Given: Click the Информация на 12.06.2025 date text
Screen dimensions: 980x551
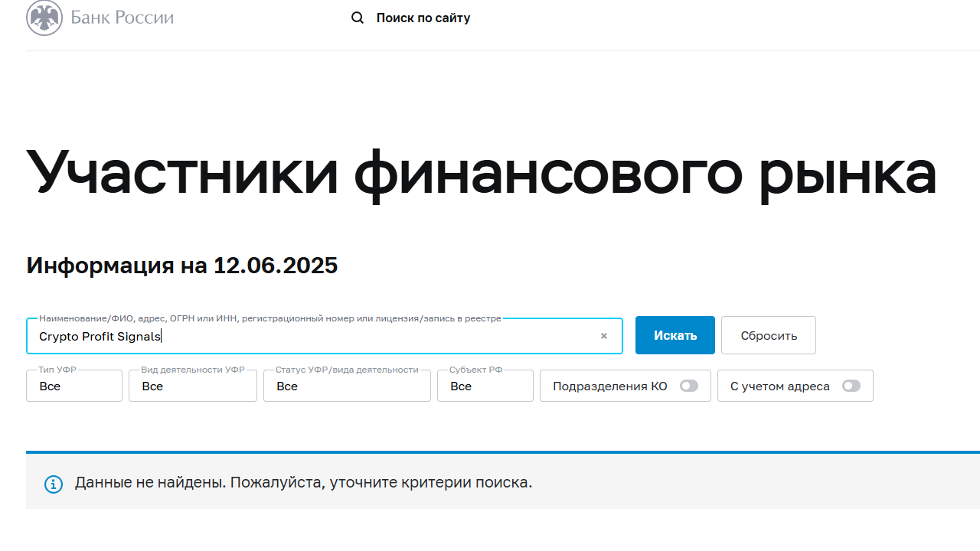Looking at the screenshot, I should point(182,265).
